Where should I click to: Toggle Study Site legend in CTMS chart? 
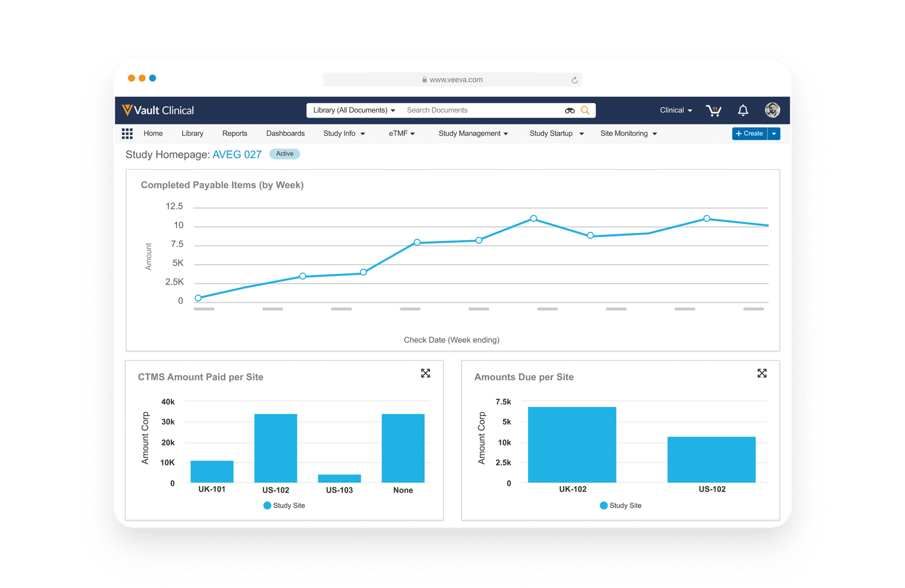(x=284, y=505)
